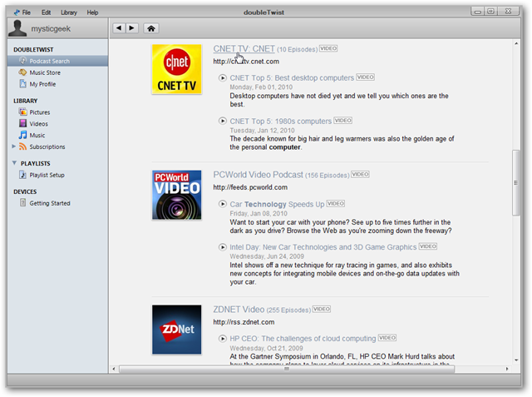
Task: Collapse the PLAYLISTS section
Action: coord(14,163)
